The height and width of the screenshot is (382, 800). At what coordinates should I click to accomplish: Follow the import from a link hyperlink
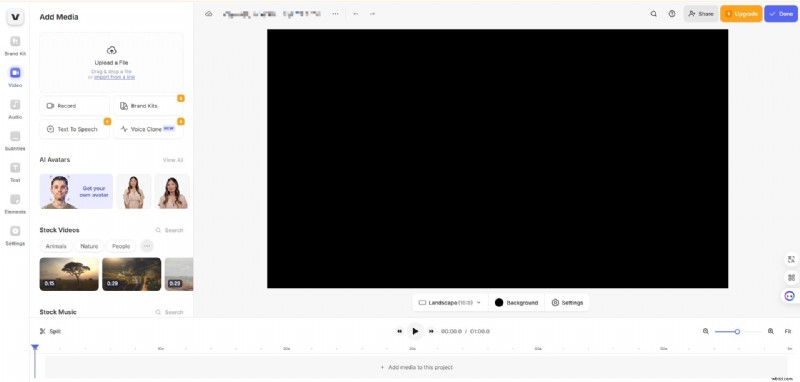pos(114,77)
